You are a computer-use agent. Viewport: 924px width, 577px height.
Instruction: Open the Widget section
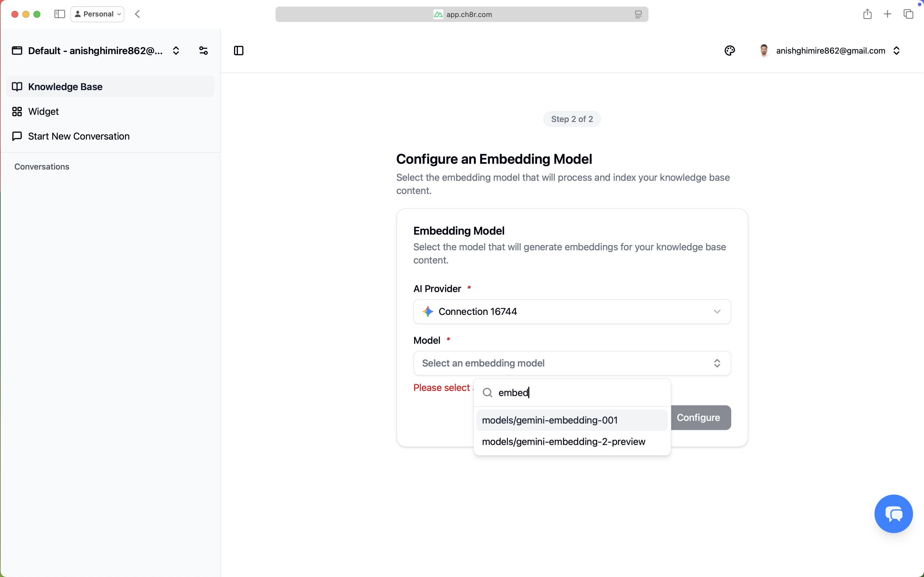point(43,112)
